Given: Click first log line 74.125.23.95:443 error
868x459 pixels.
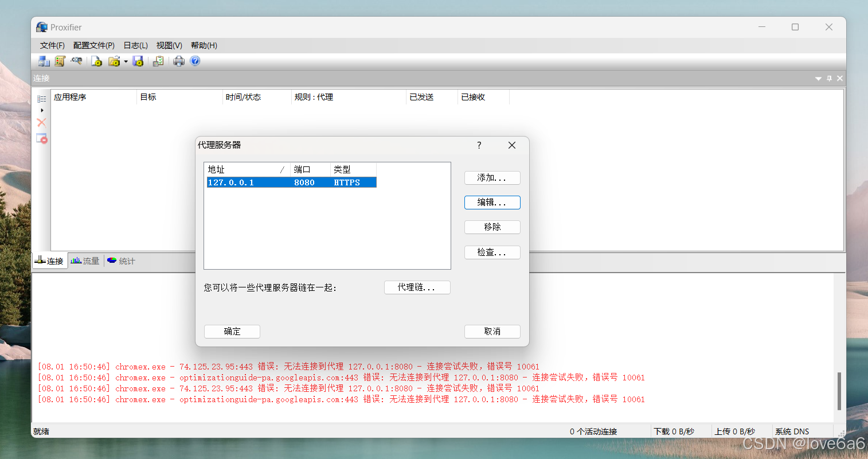Looking at the screenshot, I should [288, 367].
